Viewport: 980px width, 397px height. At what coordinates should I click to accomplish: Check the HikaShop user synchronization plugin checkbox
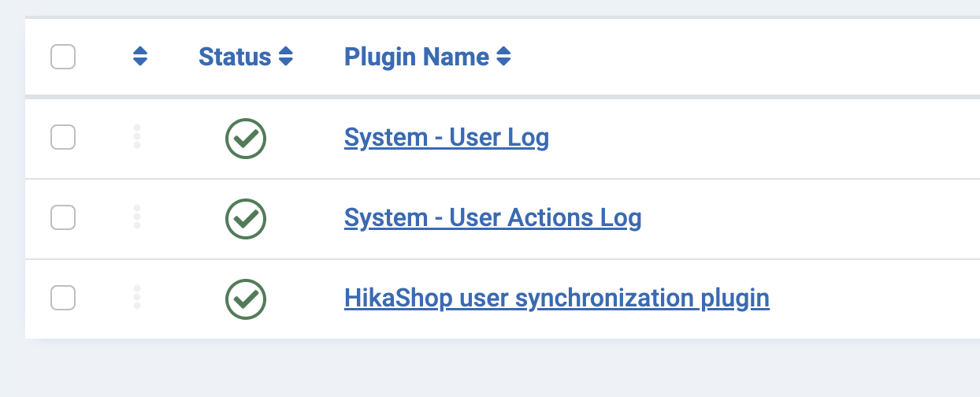pyautogui.click(x=63, y=298)
